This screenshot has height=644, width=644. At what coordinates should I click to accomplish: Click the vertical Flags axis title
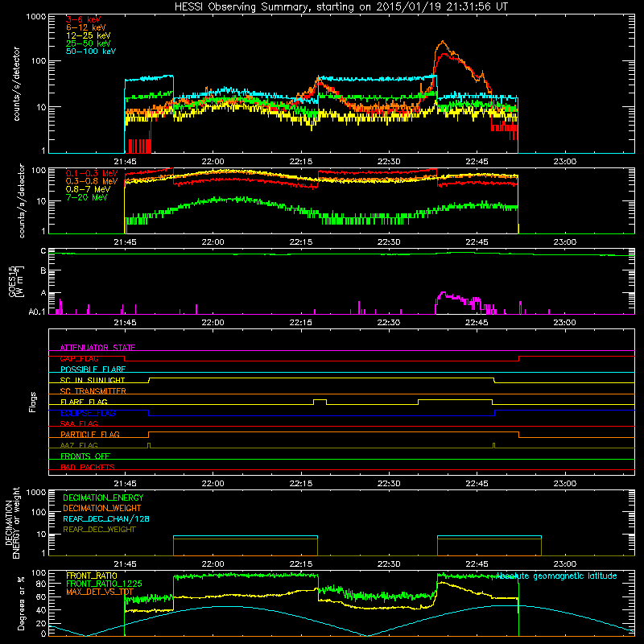(33, 402)
